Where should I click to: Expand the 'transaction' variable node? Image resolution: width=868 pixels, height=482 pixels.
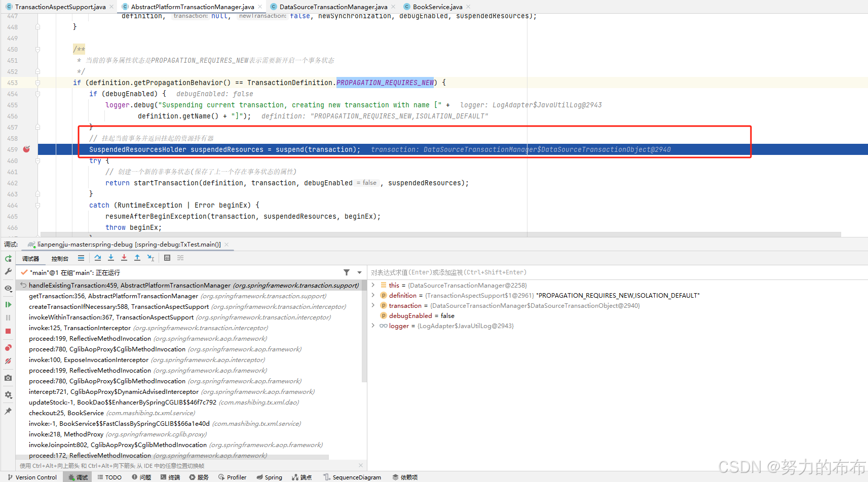tap(373, 305)
